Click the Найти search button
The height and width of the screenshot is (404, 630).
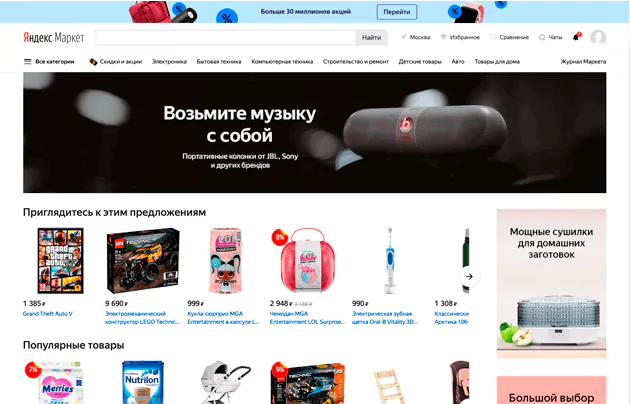[371, 37]
